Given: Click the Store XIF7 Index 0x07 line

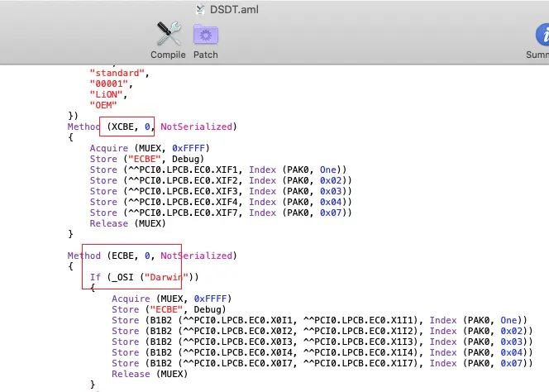Looking at the screenshot, I should click(x=221, y=213).
